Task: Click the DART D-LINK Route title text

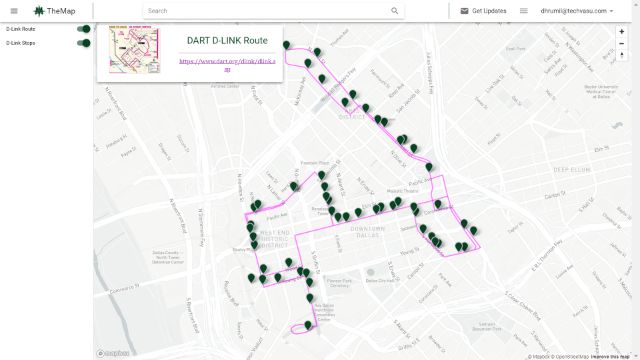Action: (227, 40)
